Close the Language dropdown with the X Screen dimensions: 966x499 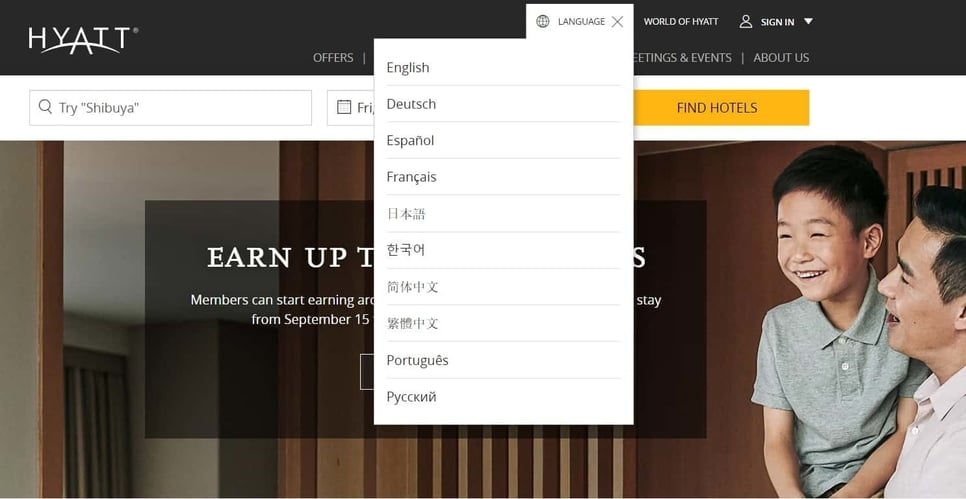(617, 22)
